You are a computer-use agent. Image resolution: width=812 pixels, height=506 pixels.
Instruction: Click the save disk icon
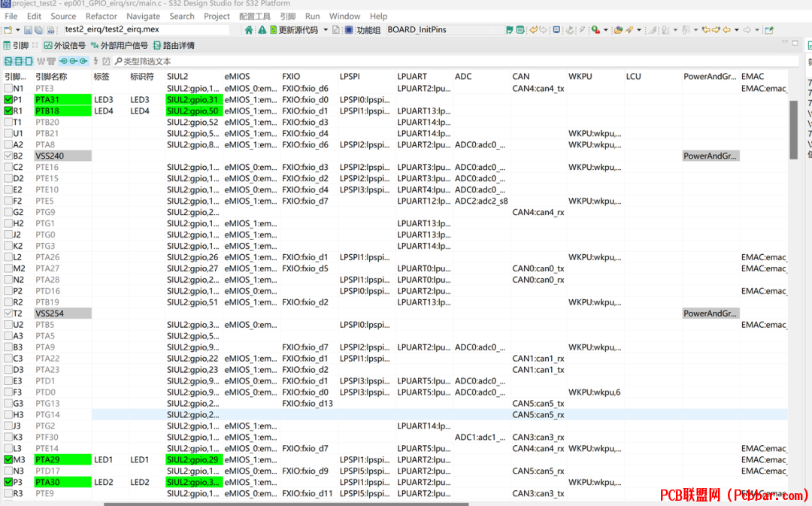pyautogui.click(x=29, y=30)
